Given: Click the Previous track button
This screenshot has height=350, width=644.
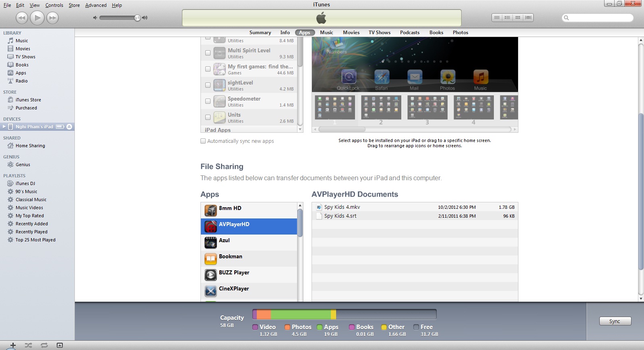Looking at the screenshot, I should tap(22, 18).
